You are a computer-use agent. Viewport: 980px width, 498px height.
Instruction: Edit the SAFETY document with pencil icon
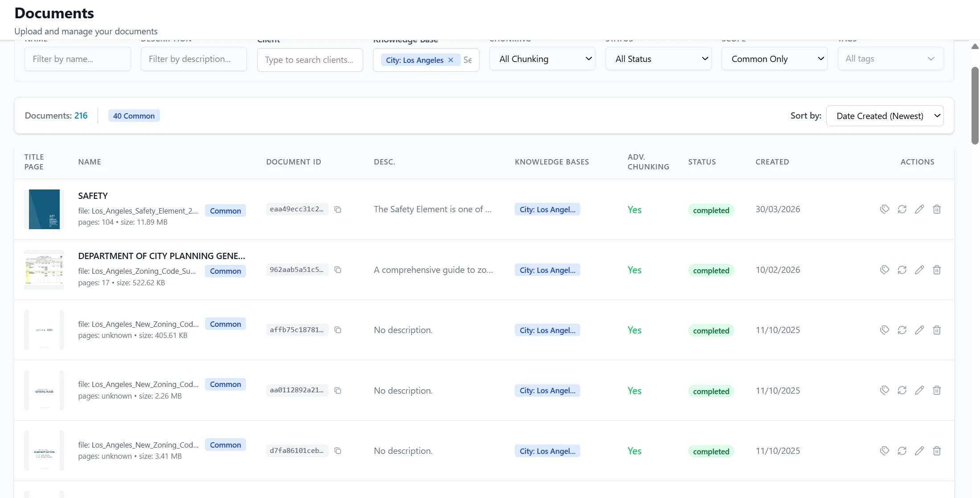click(x=919, y=209)
